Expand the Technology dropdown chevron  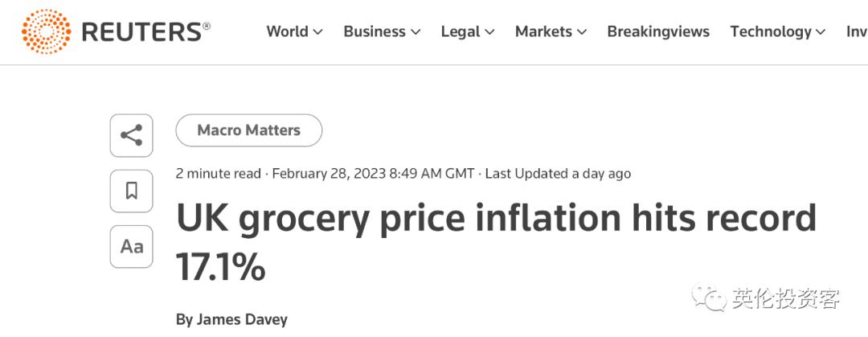click(821, 32)
